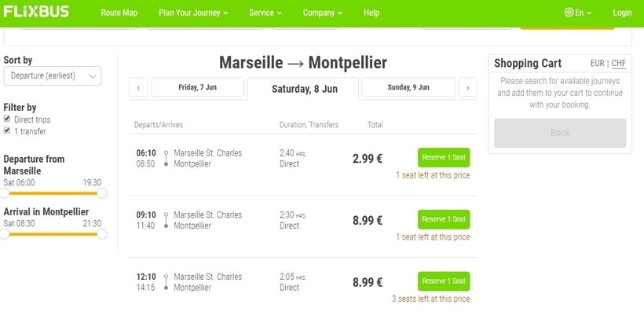Switch cart currency to CHF
The height and width of the screenshot is (312, 644).
pos(619,64)
